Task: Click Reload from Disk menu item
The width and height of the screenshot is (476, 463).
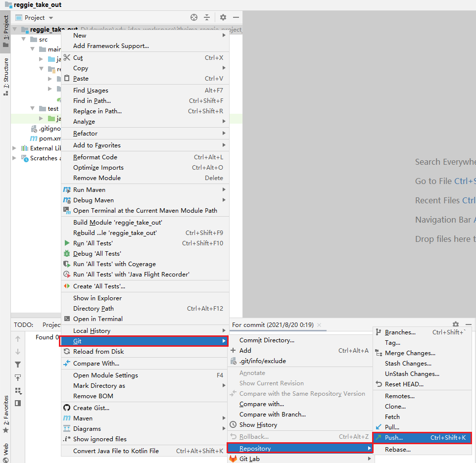Action: point(98,352)
